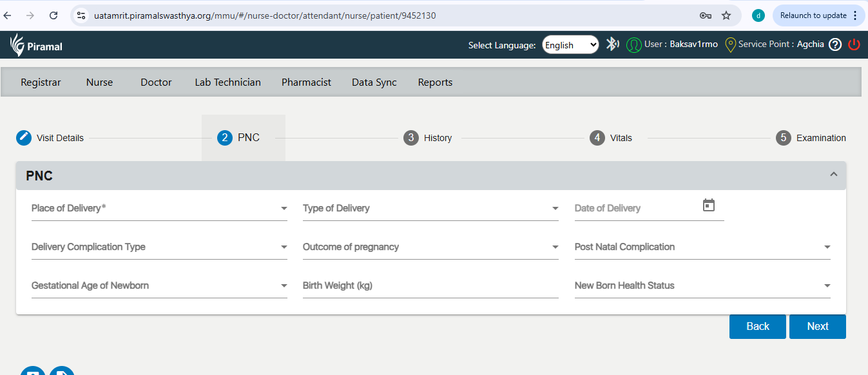Image resolution: width=868 pixels, height=375 pixels.
Task: Click the Back button
Action: click(x=758, y=327)
